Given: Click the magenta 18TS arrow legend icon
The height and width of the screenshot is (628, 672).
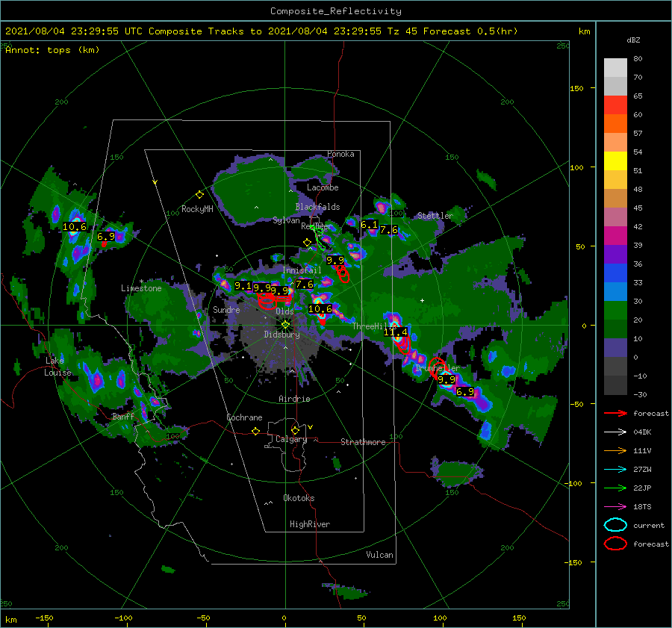Looking at the screenshot, I should pos(615,506).
